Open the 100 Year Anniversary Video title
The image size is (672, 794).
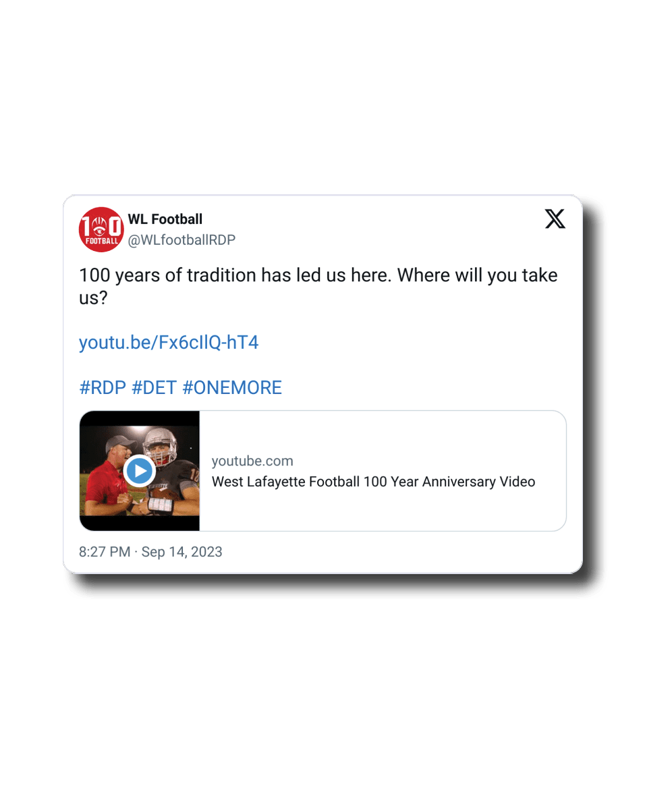click(x=373, y=482)
